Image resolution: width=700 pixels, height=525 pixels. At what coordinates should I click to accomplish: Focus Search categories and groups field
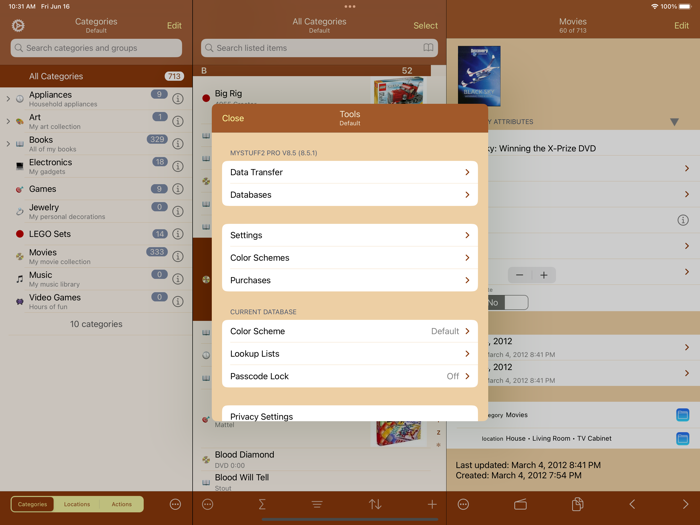96,48
